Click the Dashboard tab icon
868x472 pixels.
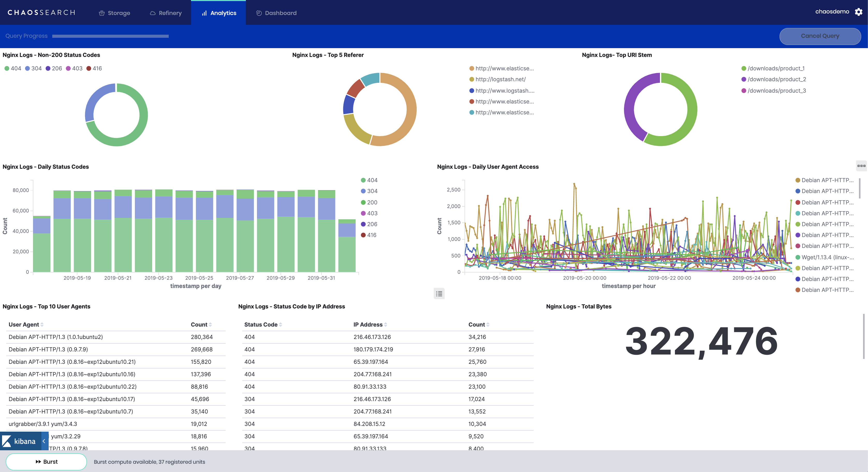coord(259,13)
